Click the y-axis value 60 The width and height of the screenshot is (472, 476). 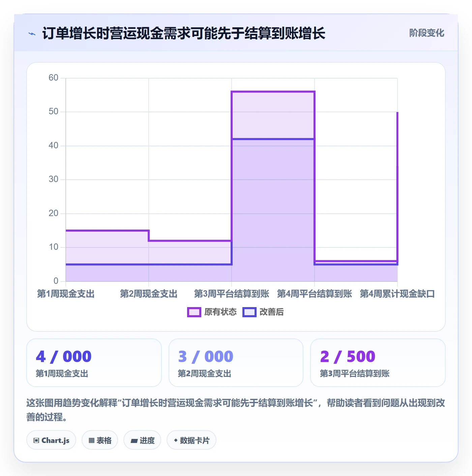54,78
